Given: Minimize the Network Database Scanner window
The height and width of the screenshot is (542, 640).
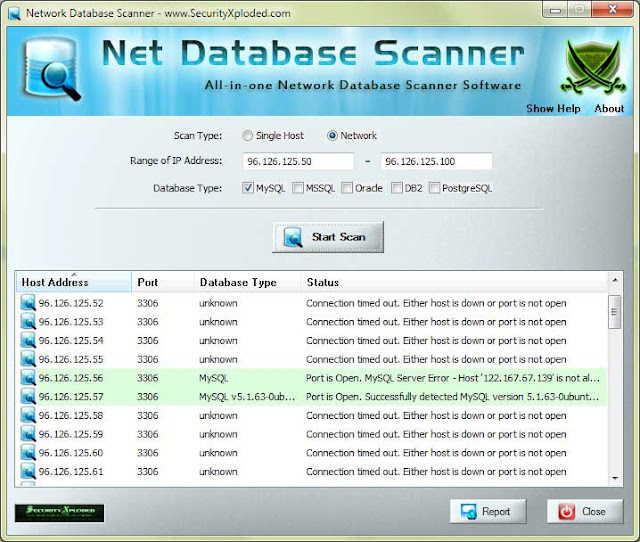Looking at the screenshot, I should coord(555,10).
